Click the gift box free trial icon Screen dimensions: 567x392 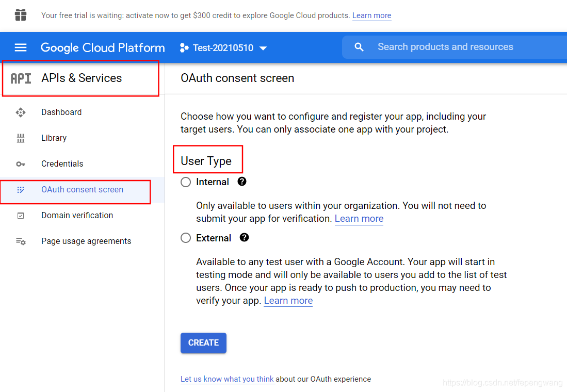point(21,15)
